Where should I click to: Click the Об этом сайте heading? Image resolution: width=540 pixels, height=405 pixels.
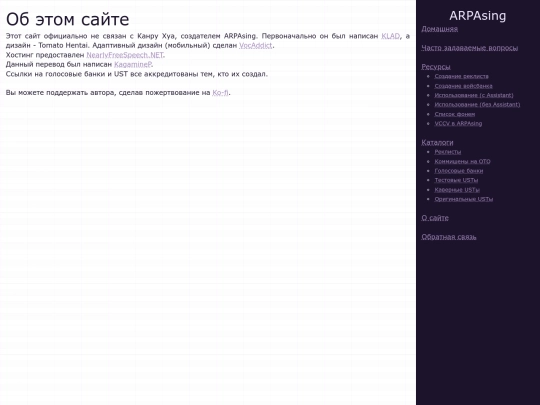coord(68,19)
